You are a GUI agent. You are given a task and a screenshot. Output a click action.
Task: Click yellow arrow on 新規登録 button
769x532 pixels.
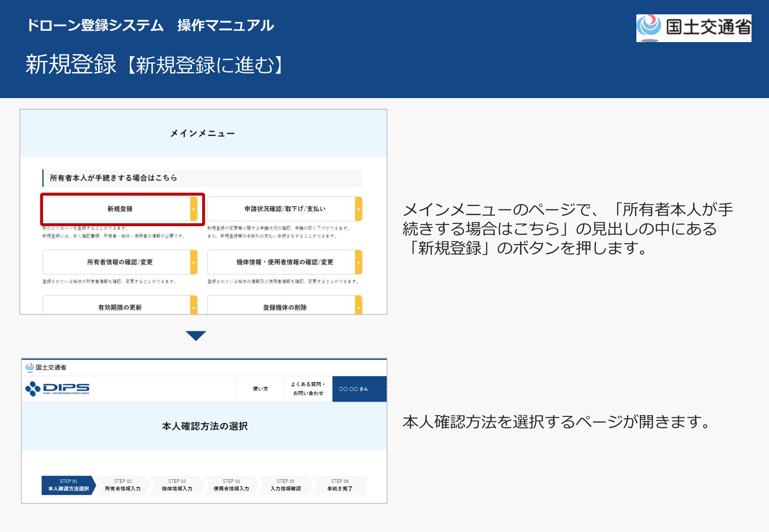[194, 209]
